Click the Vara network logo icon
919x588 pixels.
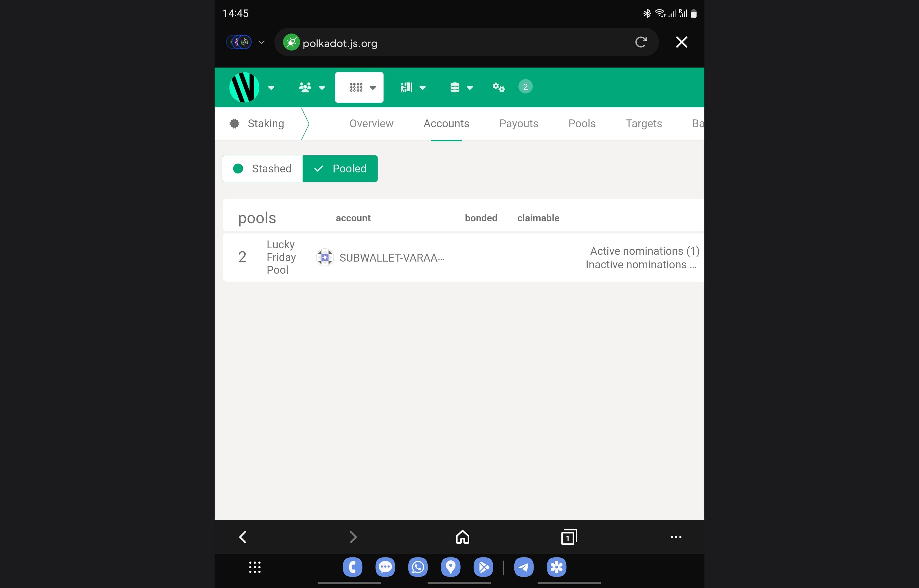tap(244, 88)
